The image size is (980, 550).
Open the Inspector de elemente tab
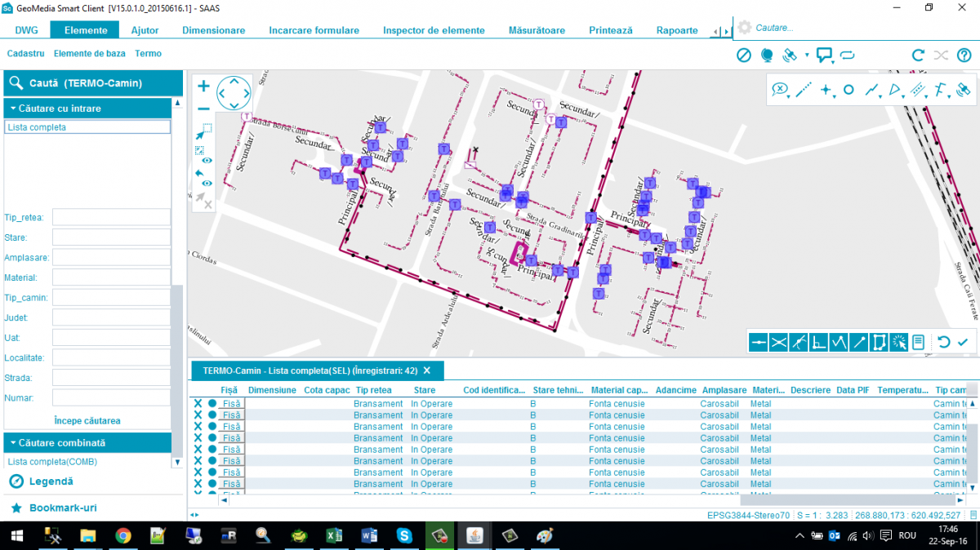[434, 30]
